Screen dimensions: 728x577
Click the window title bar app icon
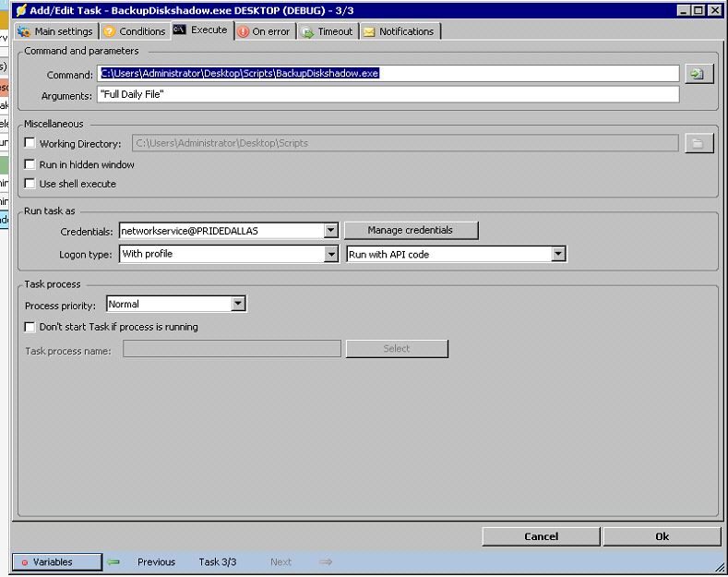(x=21, y=9)
